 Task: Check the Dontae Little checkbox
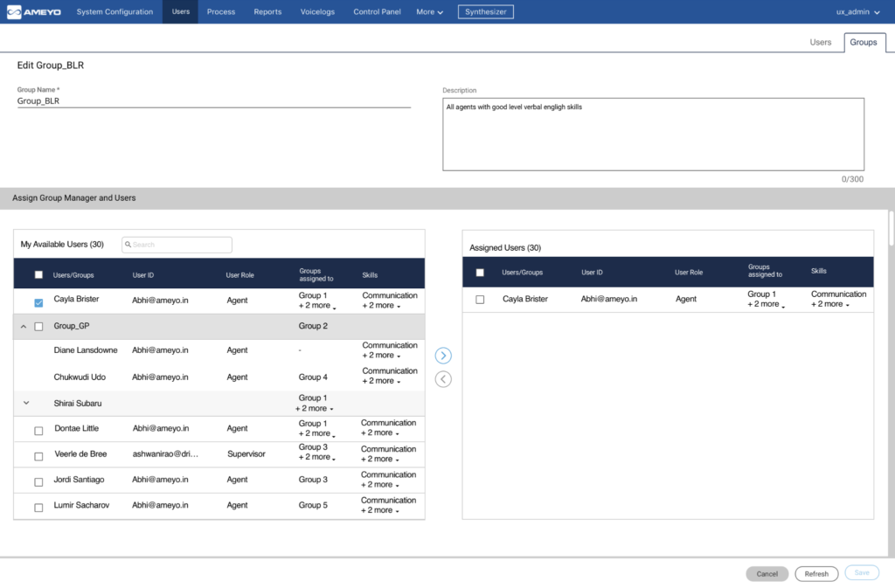pos(38,431)
